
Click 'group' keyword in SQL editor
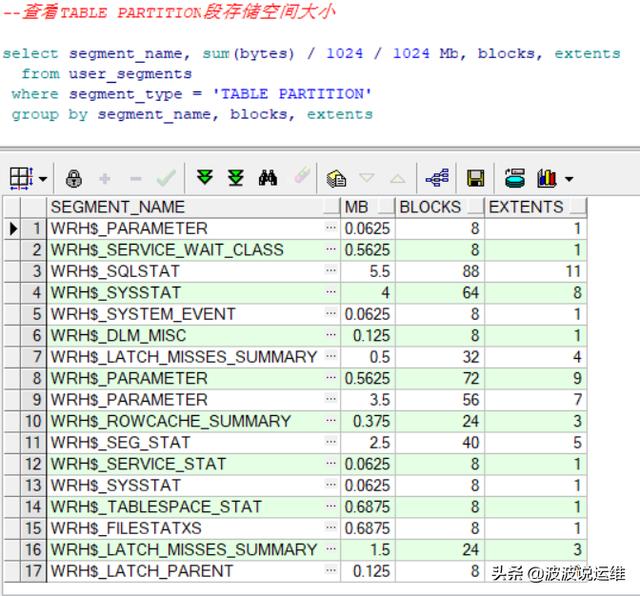[x=35, y=115]
